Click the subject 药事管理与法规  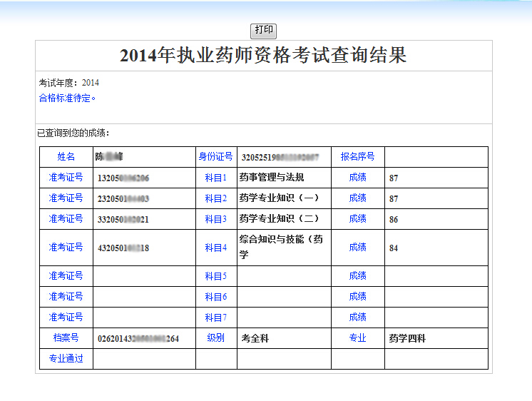coord(272,177)
